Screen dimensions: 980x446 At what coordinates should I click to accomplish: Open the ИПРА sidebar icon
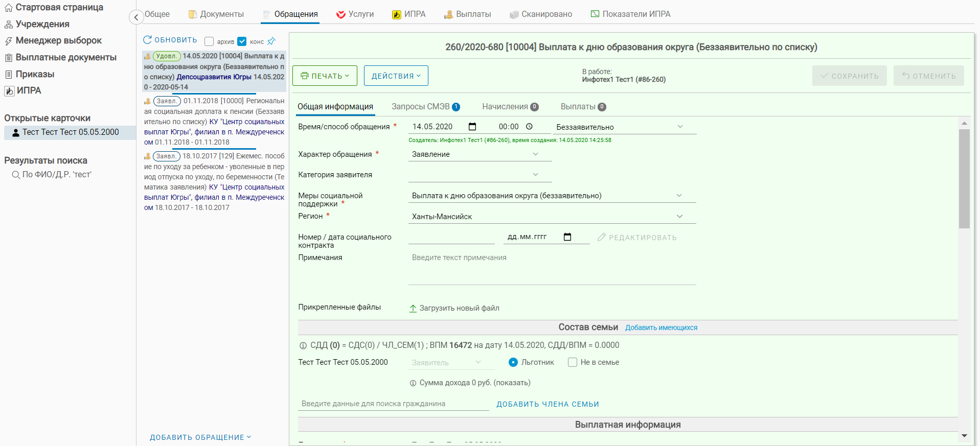coord(9,91)
